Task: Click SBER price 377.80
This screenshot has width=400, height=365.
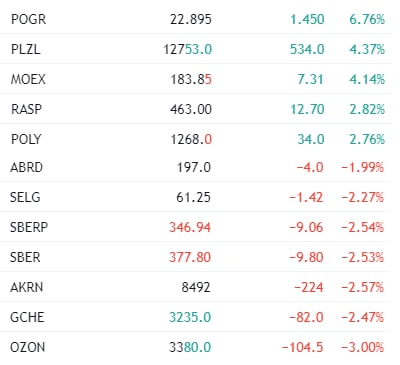Action: click(x=190, y=257)
